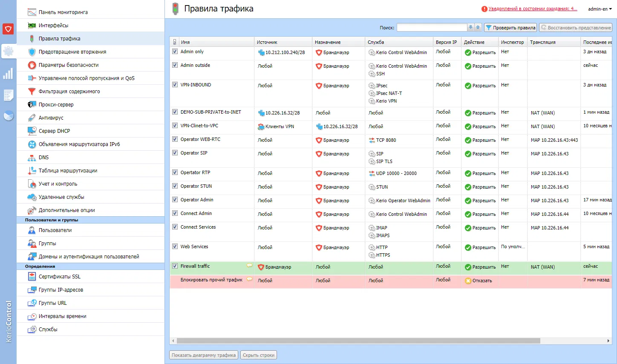Toggle the Connect Services rule checkbox
Viewport: 617px width, 364px height.
(175, 227)
